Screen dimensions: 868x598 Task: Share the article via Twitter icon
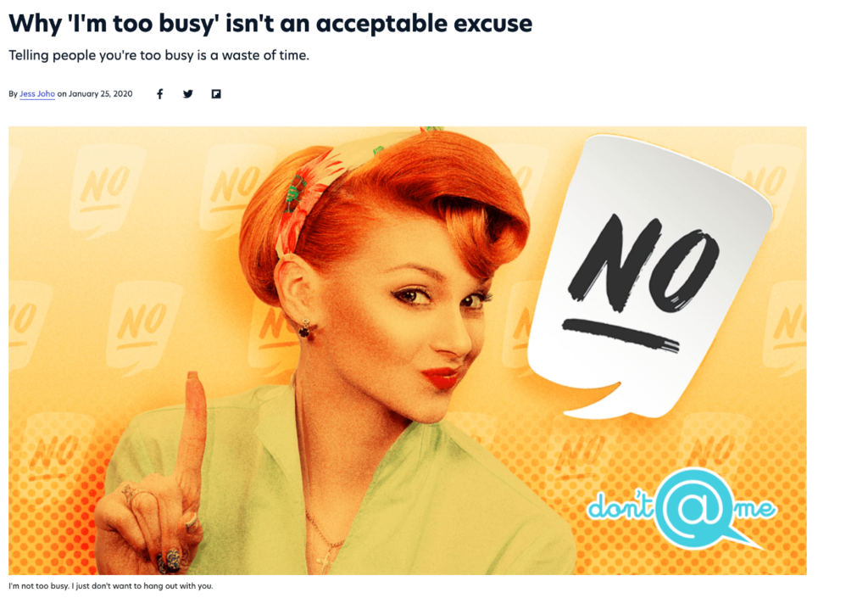click(188, 94)
